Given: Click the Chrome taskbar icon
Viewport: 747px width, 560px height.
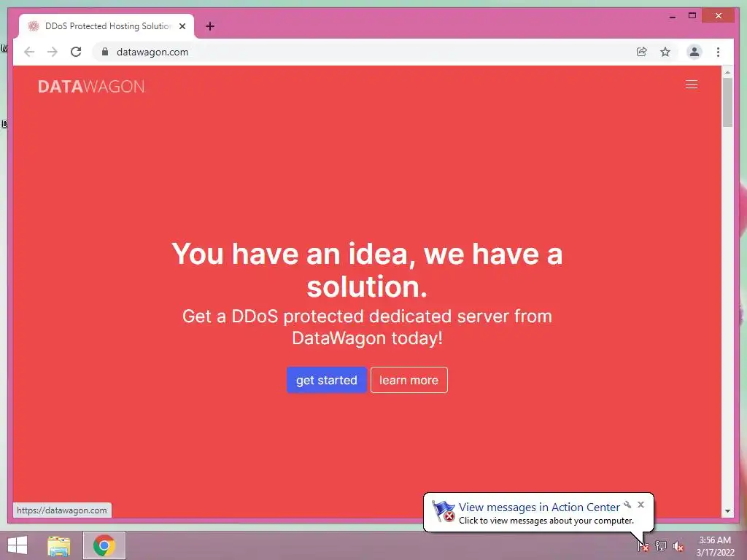Looking at the screenshot, I should click(104, 545).
